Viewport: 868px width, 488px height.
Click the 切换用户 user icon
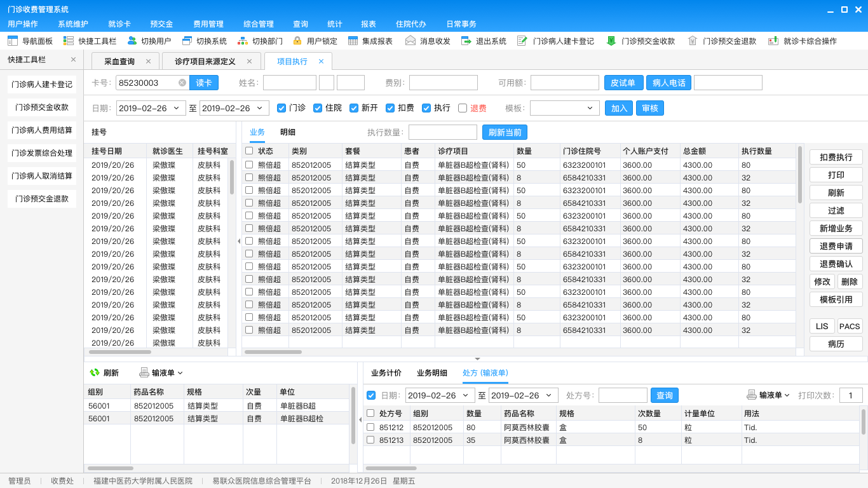tap(132, 41)
